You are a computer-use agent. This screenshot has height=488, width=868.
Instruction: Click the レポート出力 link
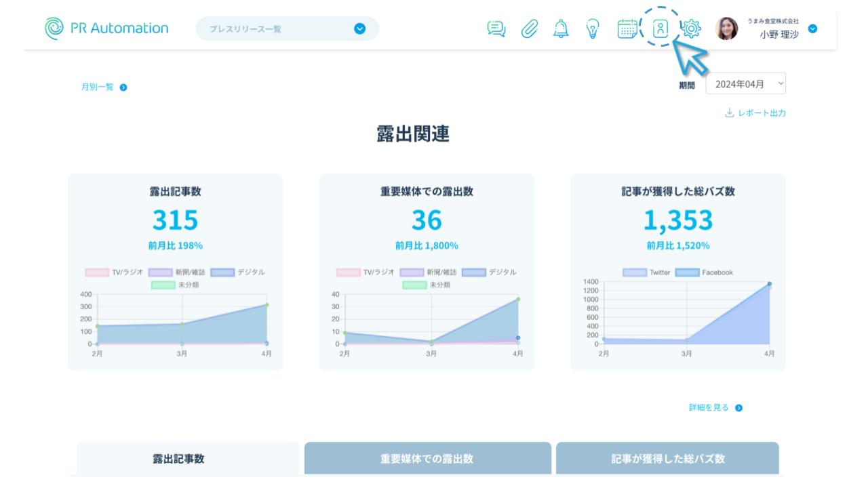tap(755, 113)
